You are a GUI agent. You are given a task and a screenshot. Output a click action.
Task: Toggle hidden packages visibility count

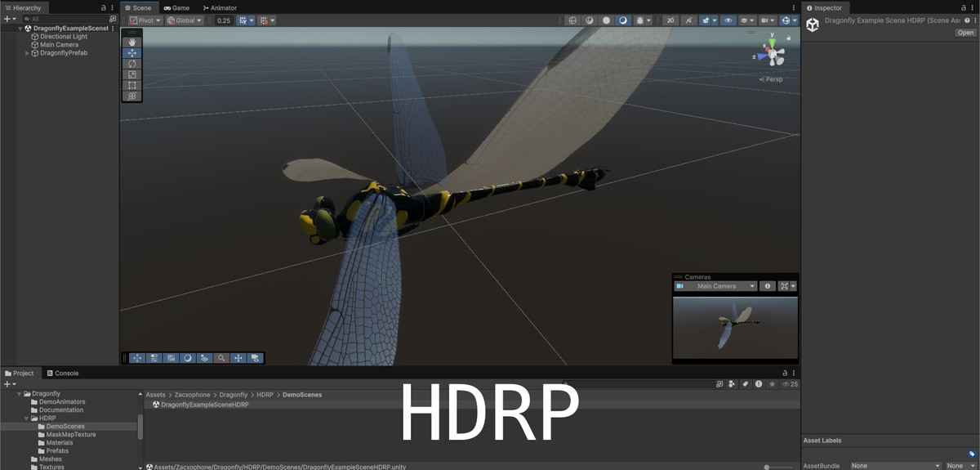pyautogui.click(x=790, y=384)
